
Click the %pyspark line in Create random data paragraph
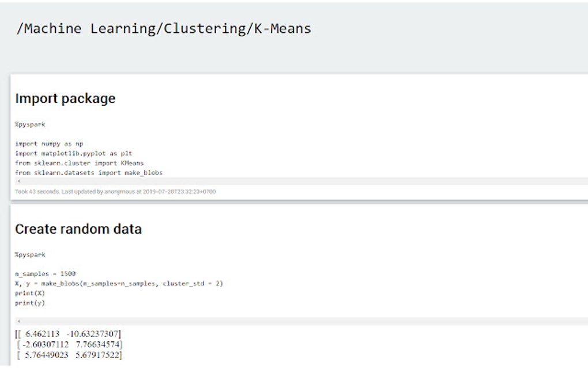coord(30,254)
